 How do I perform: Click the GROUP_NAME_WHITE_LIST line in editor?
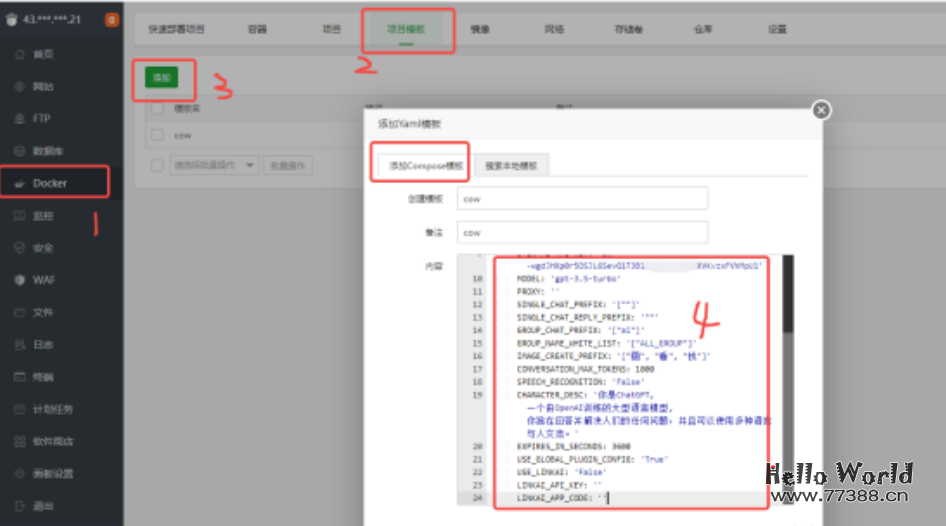pyautogui.click(x=606, y=343)
